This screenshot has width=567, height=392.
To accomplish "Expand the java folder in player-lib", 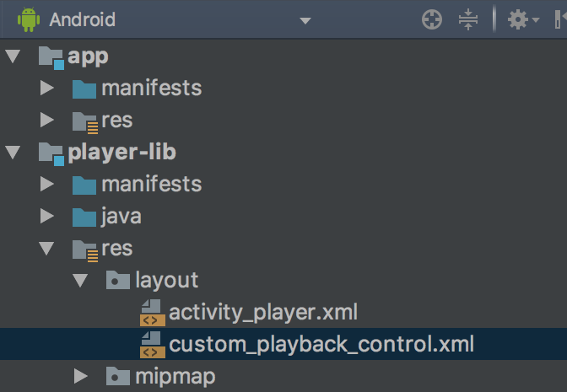I will click(47, 216).
